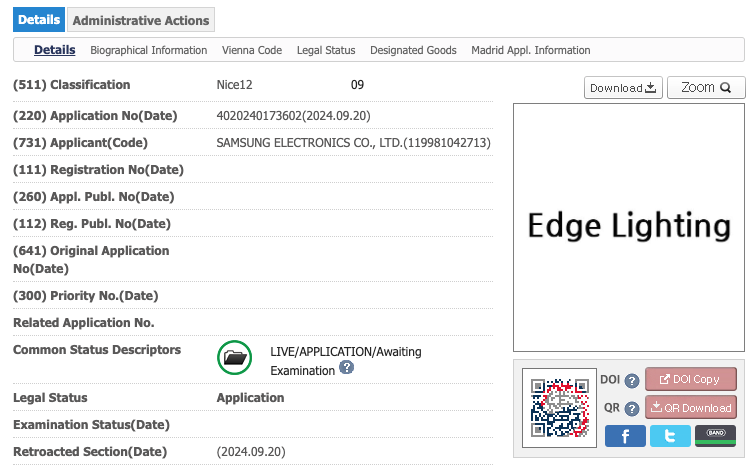Click the QR code image

[558, 408]
